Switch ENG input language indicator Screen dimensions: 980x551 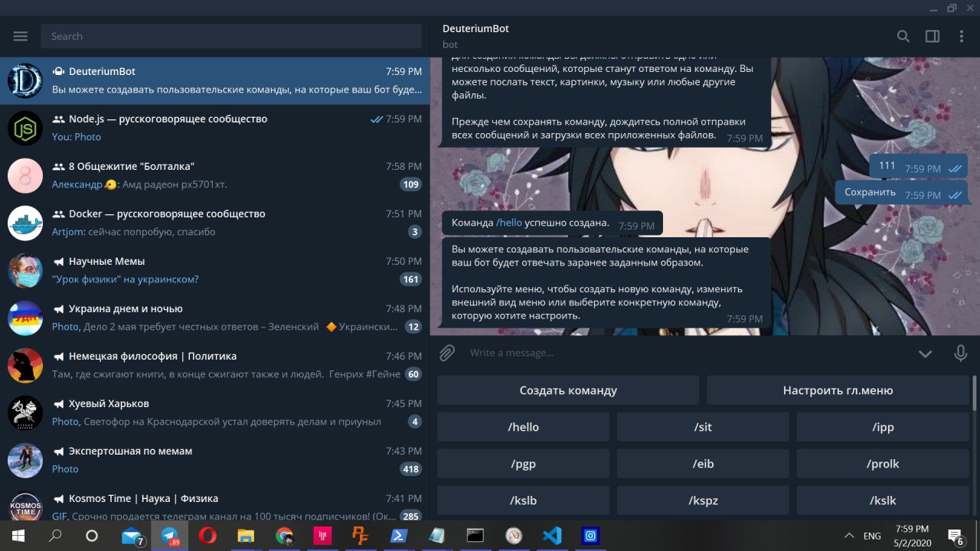click(x=872, y=536)
